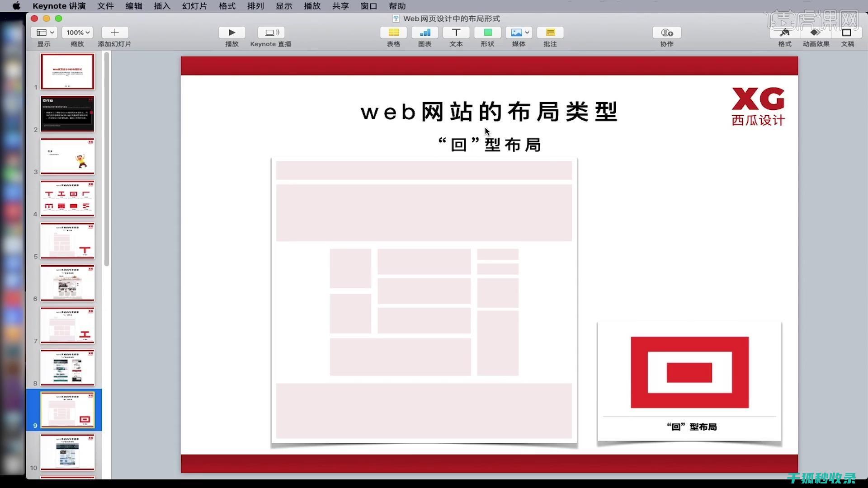Close the Keynote window

tap(34, 19)
